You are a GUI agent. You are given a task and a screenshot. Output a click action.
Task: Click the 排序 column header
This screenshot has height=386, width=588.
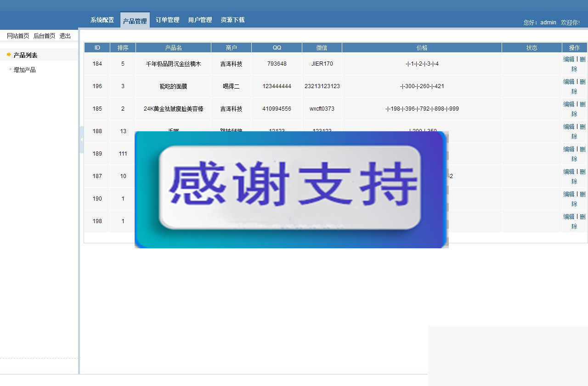123,47
